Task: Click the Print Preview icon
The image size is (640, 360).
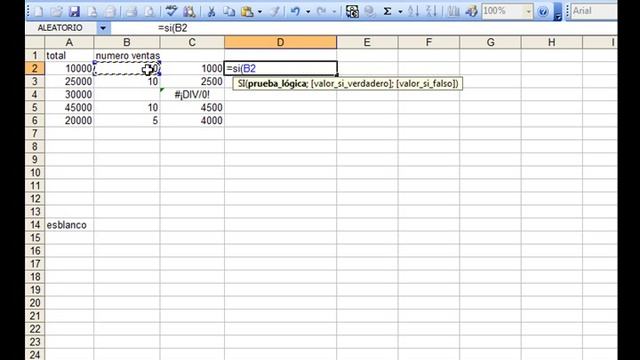Action: (149, 11)
